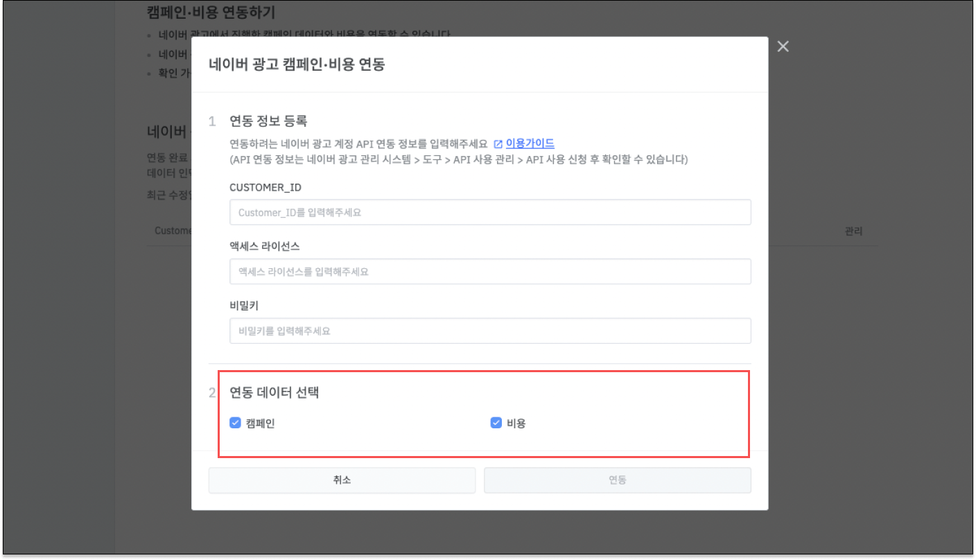
Task: Click the 취소 button
Action: (342, 480)
